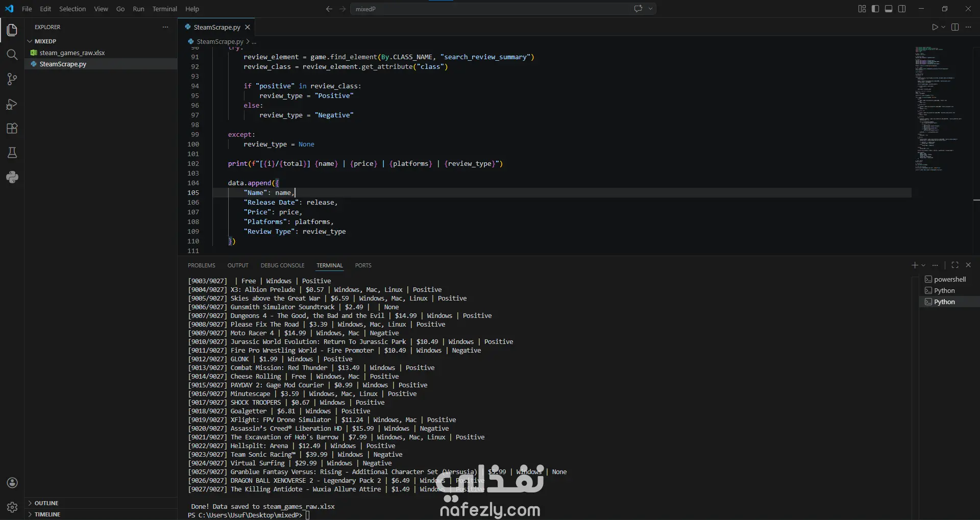Close the terminal panel
Screen dimensions: 980x520
(968, 265)
